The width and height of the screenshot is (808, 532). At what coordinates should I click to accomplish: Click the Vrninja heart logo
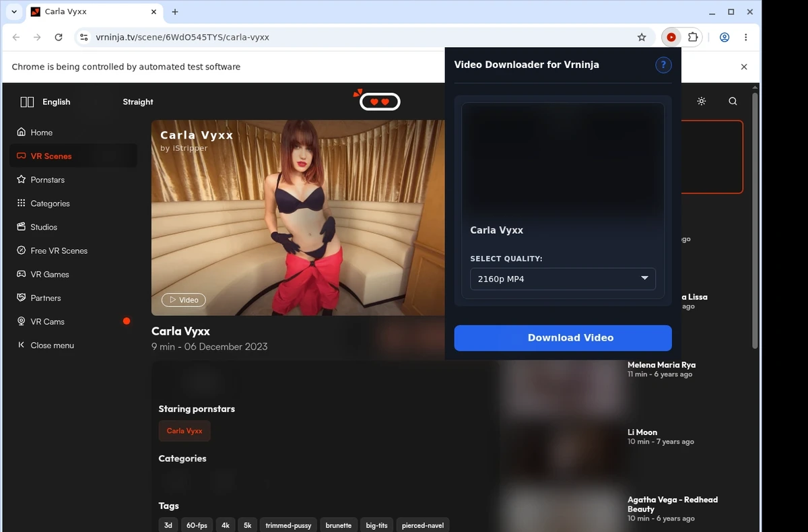tap(377, 100)
